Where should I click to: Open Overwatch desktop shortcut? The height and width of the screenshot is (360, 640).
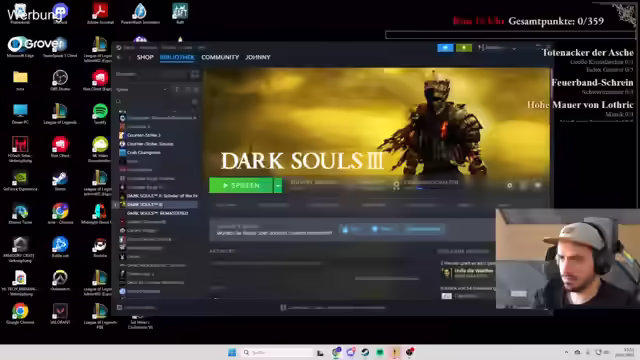tap(60, 280)
